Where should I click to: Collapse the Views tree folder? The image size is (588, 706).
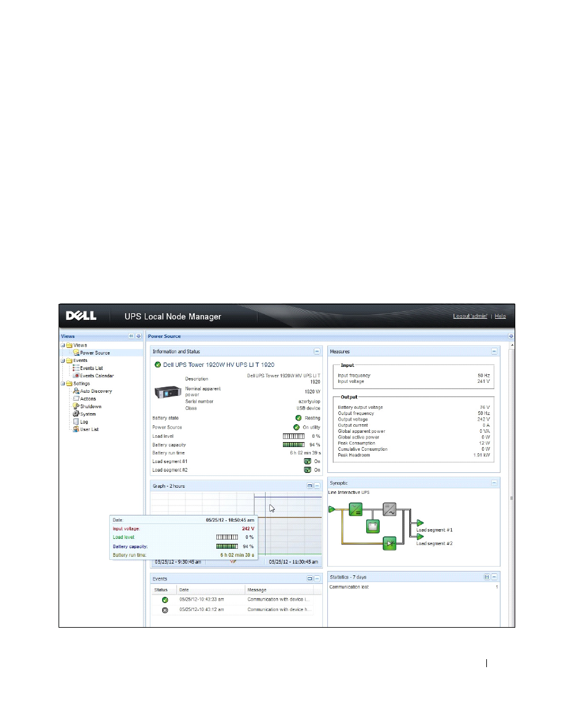click(63, 345)
